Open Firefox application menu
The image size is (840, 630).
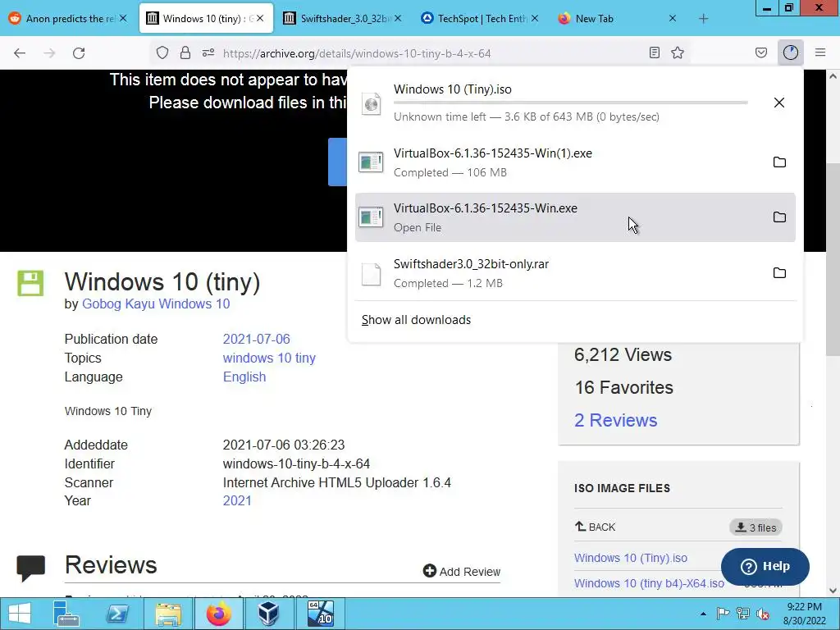point(820,52)
